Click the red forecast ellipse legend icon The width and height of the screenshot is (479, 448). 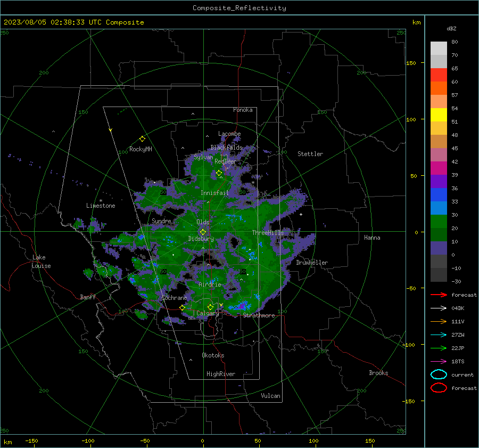coord(439,388)
